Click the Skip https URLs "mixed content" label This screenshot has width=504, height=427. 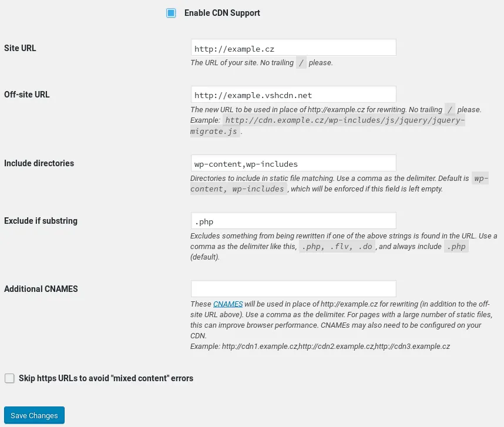106,378
